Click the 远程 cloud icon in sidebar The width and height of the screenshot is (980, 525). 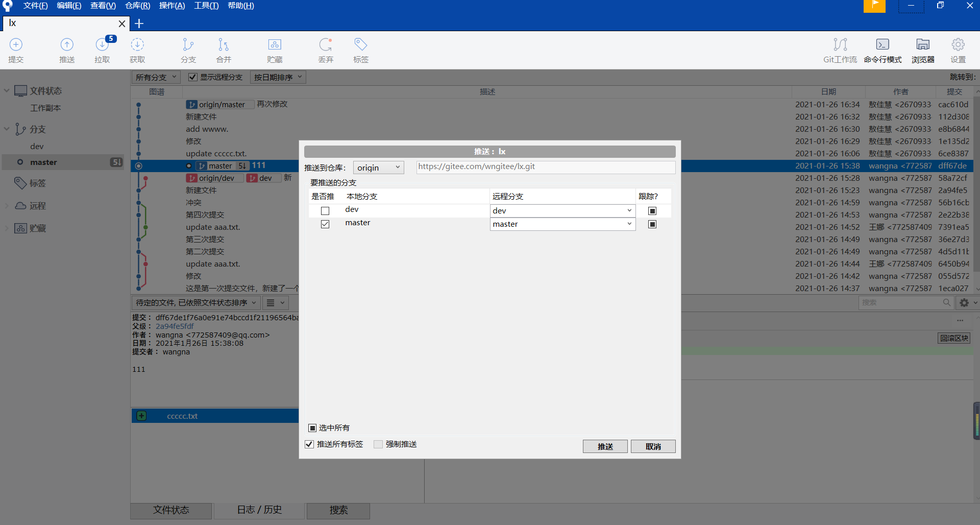(x=20, y=206)
